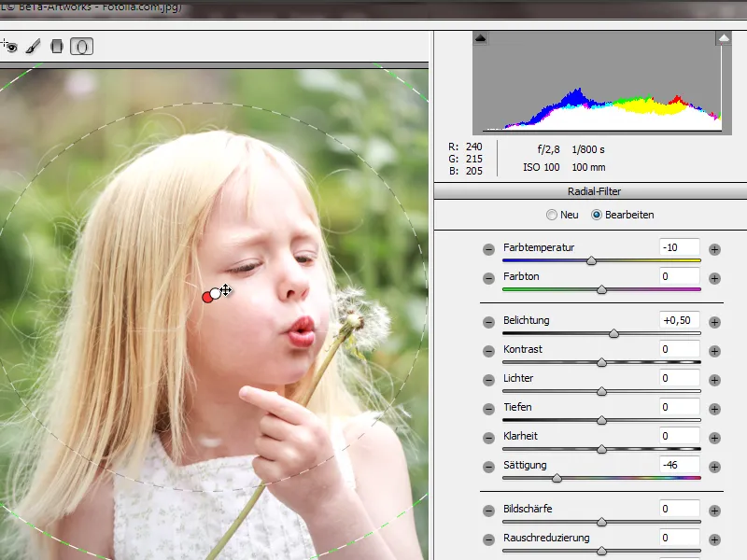Decrease Lichter with minus button

click(x=488, y=380)
